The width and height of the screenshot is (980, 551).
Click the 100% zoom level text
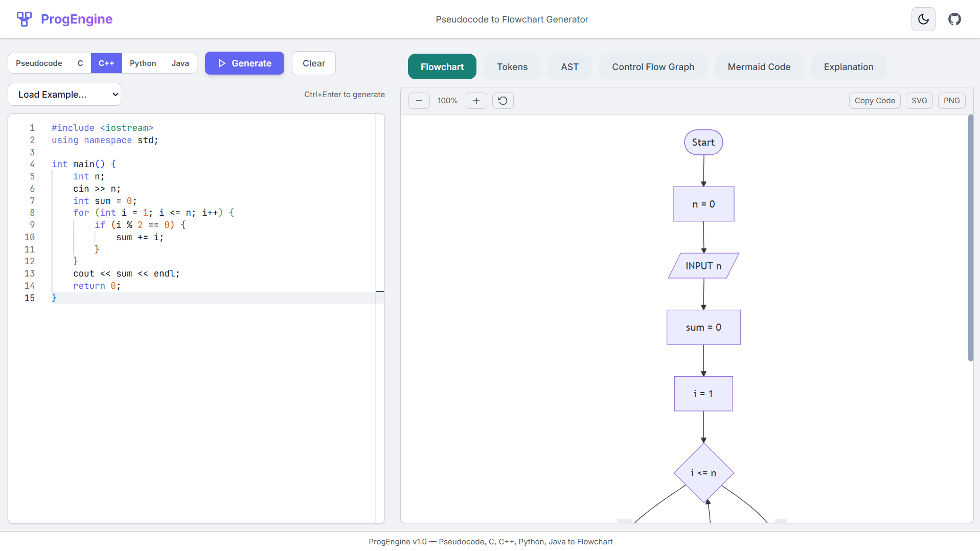tap(447, 101)
